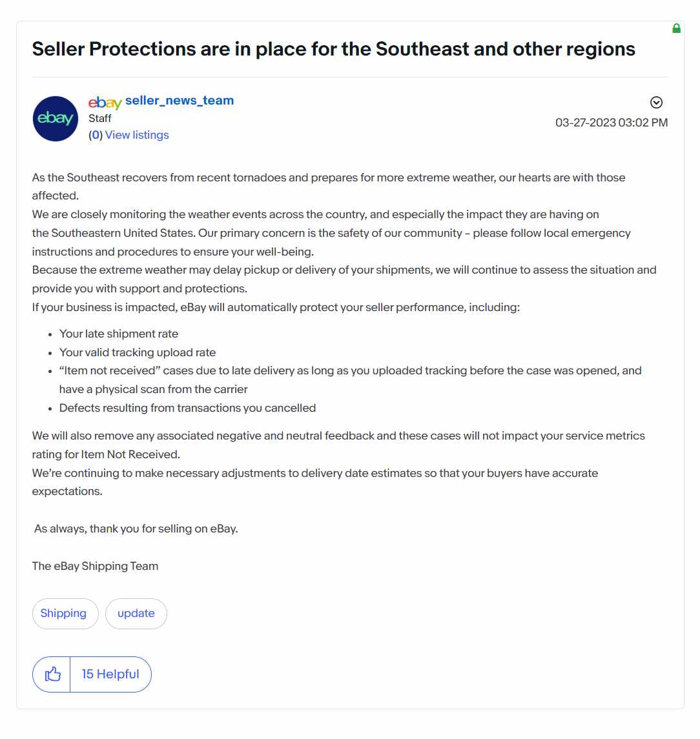The image size is (700, 739).
Task: Expand the post options chevron menu
Action: tap(656, 102)
